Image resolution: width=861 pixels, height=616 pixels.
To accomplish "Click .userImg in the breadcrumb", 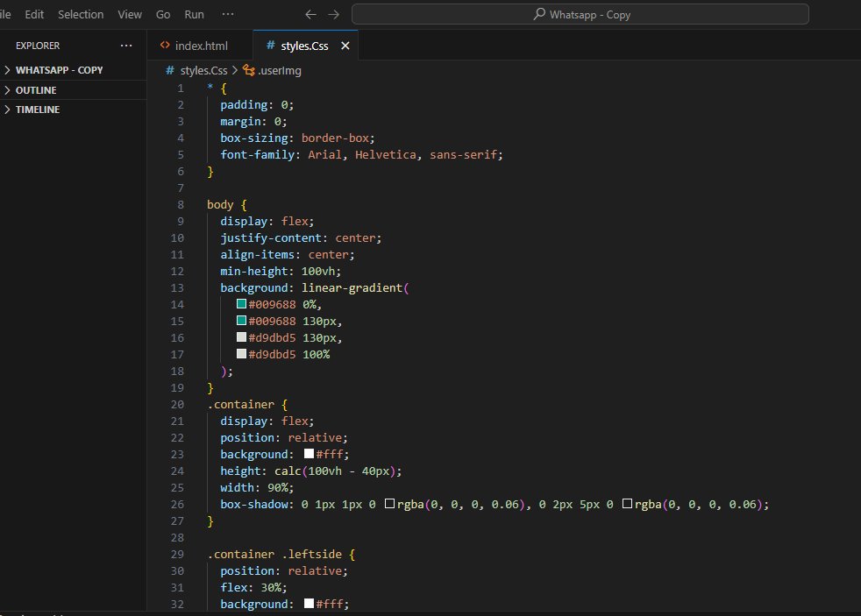I will 280,70.
